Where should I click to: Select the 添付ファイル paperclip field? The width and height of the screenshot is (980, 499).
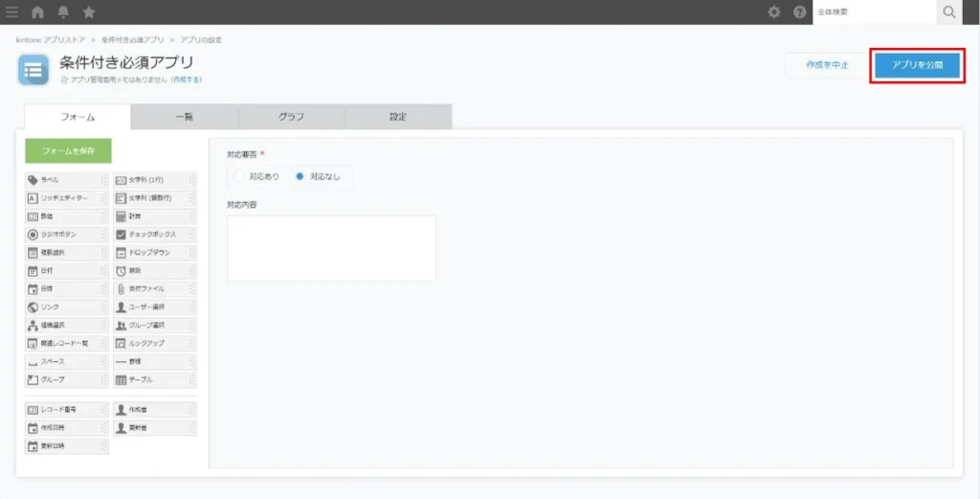point(155,289)
